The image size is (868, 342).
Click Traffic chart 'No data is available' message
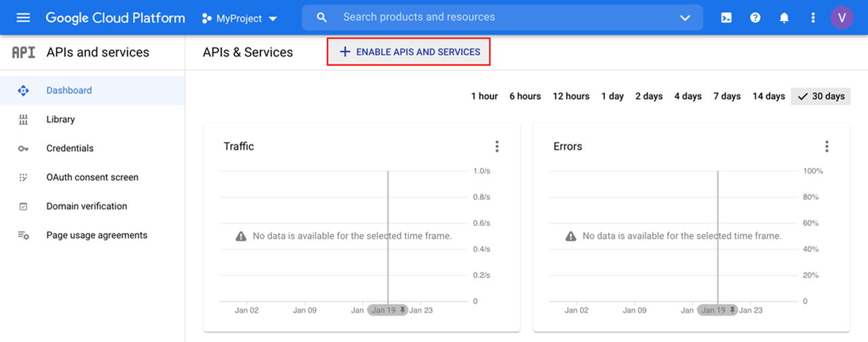352,236
